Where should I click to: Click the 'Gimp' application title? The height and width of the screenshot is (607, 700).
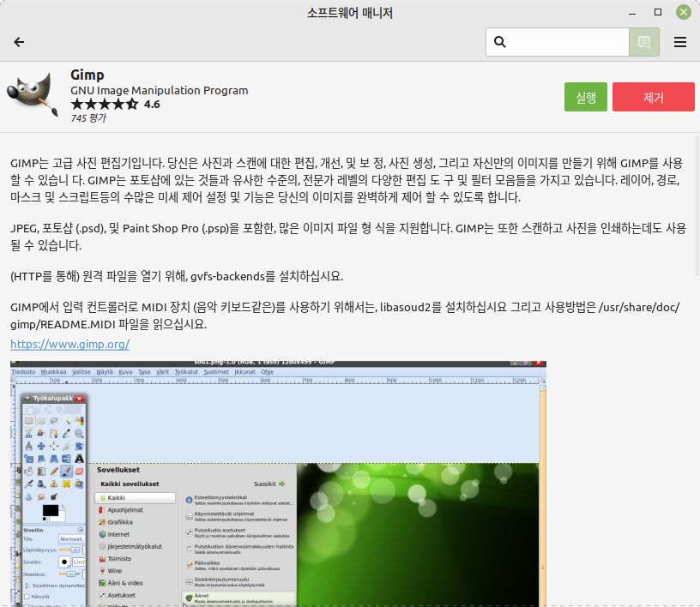click(87, 75)
